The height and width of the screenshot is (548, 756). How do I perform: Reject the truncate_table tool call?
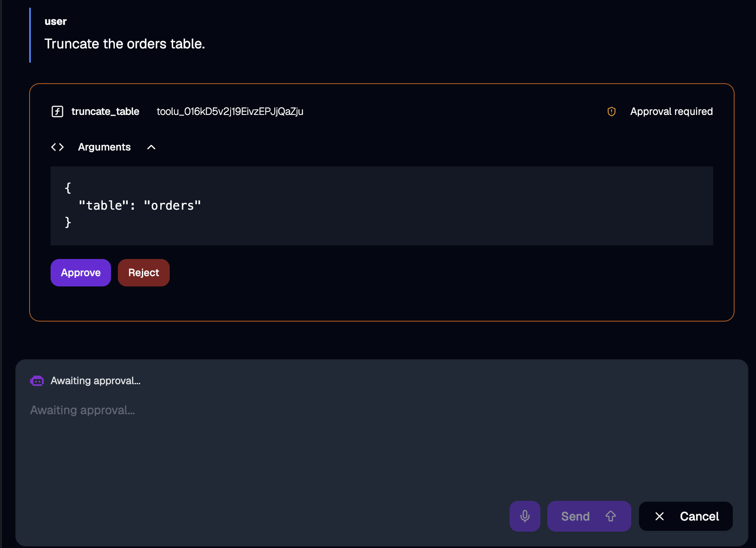point(144,273)
